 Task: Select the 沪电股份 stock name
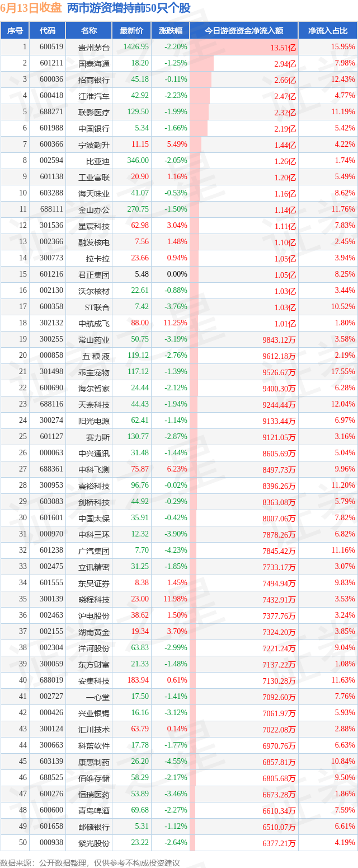[x=94, y=615]
